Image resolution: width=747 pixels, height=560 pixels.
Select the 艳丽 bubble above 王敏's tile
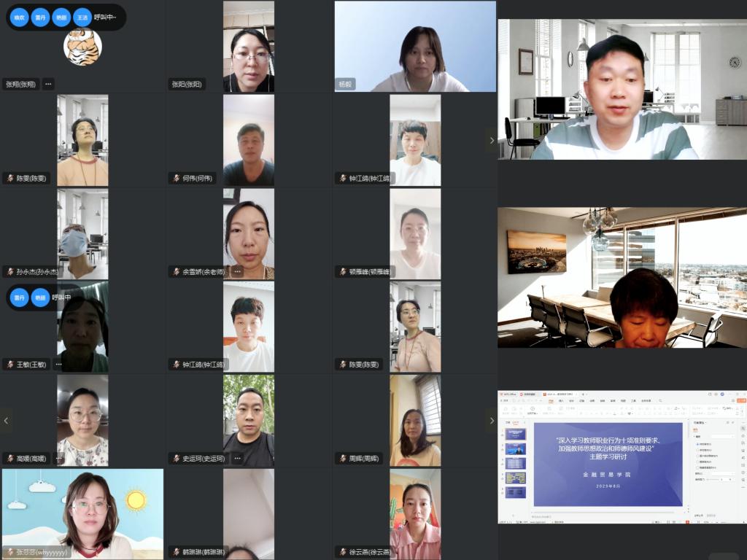point(41,297)
